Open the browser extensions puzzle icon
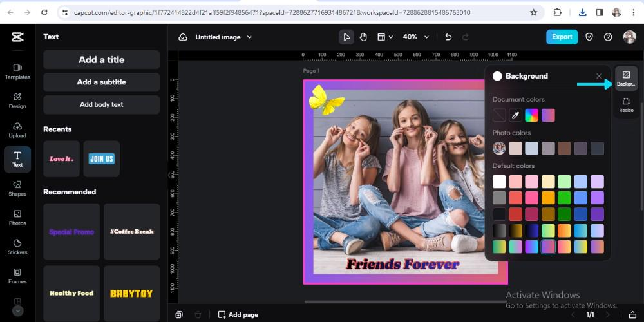Image resolution: width=644 pixels, height=322 pixels. pos(557,12)
